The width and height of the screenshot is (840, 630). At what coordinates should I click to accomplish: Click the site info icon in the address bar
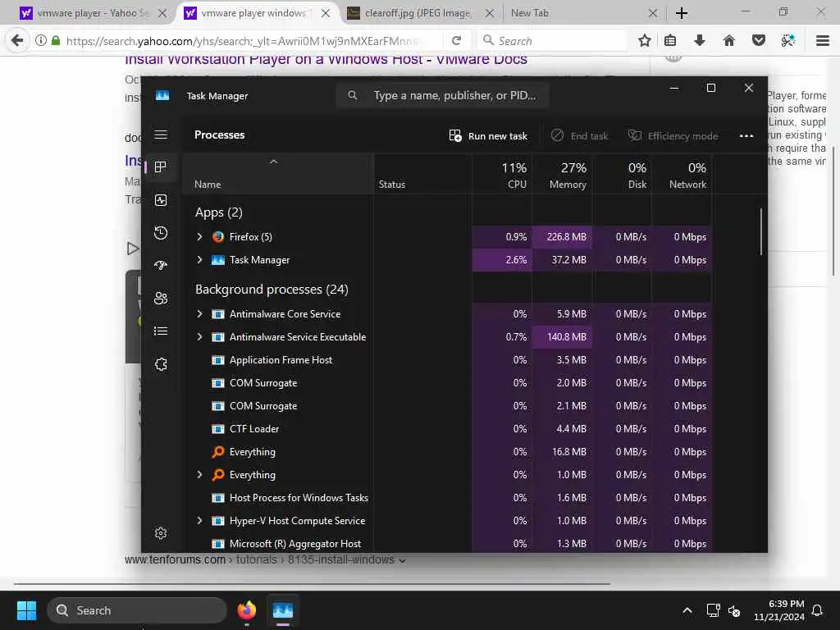coord(41,40)
